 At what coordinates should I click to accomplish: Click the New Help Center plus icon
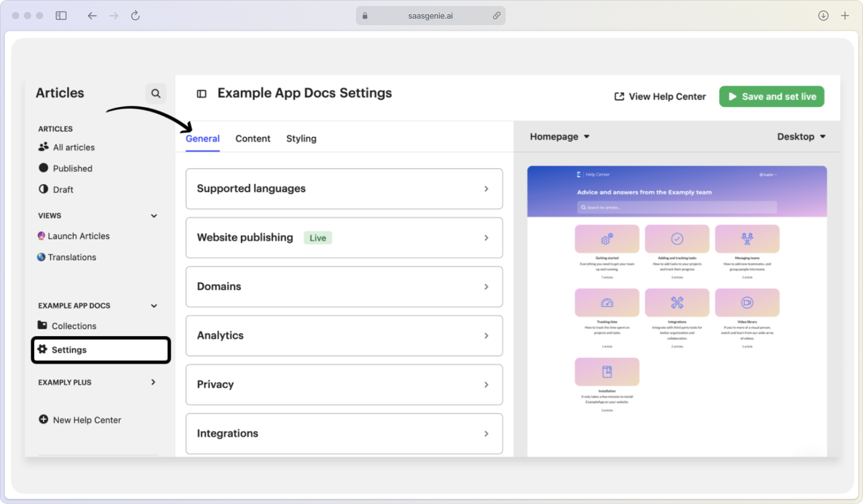(43, 420)
